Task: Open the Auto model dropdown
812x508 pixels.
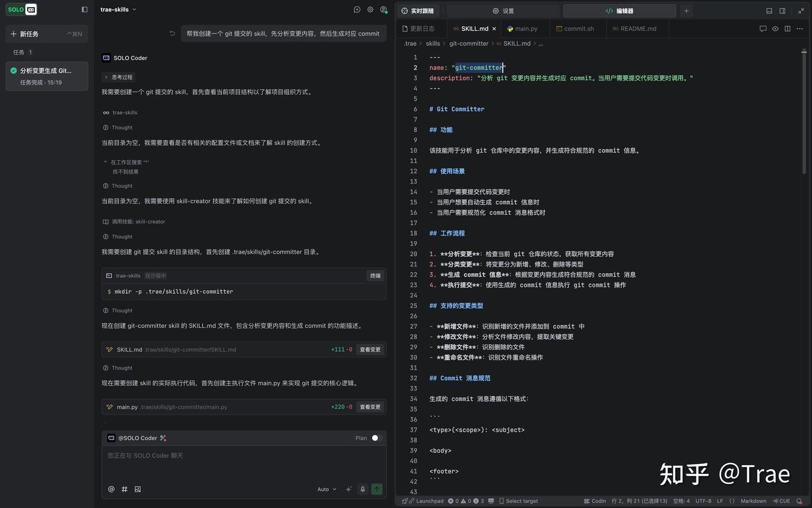Action: pyautogui.click(x=326, y=489)
